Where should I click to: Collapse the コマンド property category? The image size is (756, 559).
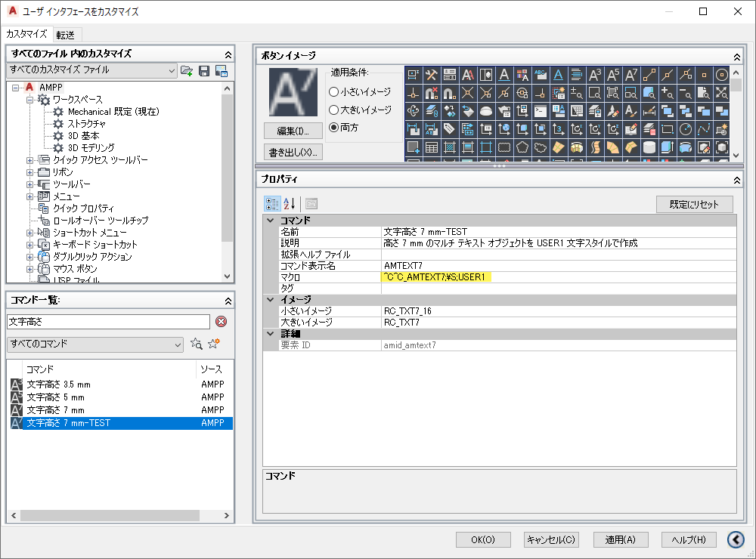[x=271, y=221]
